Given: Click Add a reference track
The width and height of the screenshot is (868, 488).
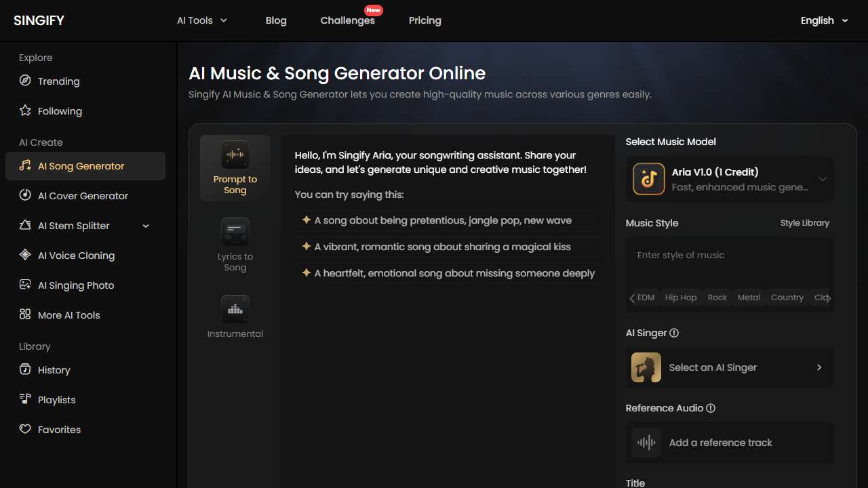Looking at the screenshot, I should [730, 443].
